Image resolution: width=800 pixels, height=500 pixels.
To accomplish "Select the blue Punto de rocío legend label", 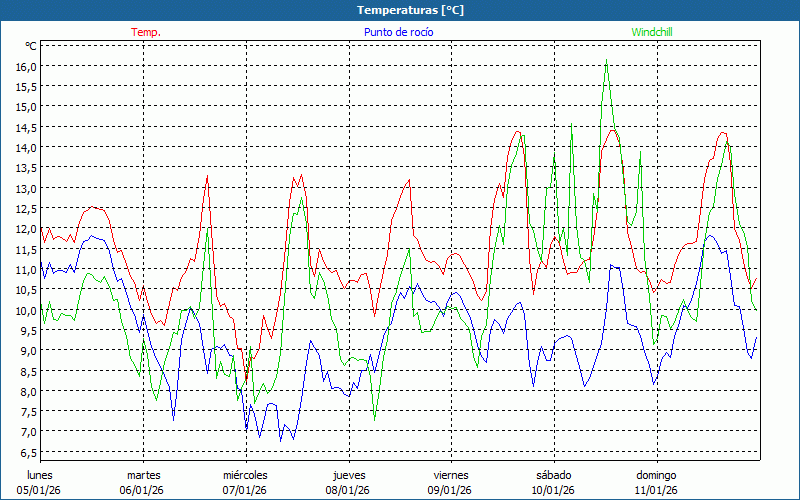I will (x=398, y=32).
